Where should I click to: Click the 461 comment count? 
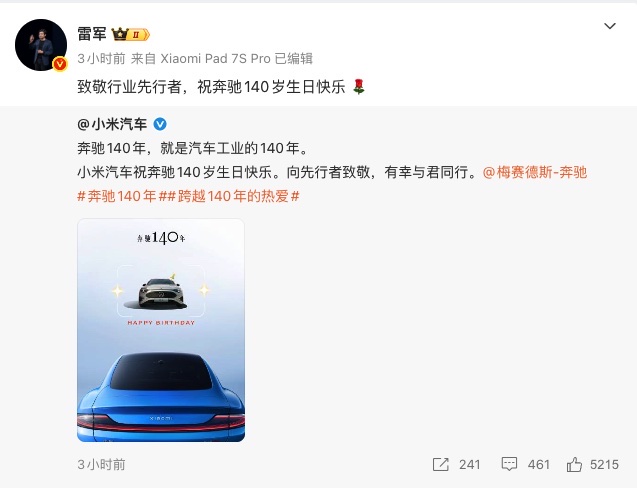click(x=539, y=464)
